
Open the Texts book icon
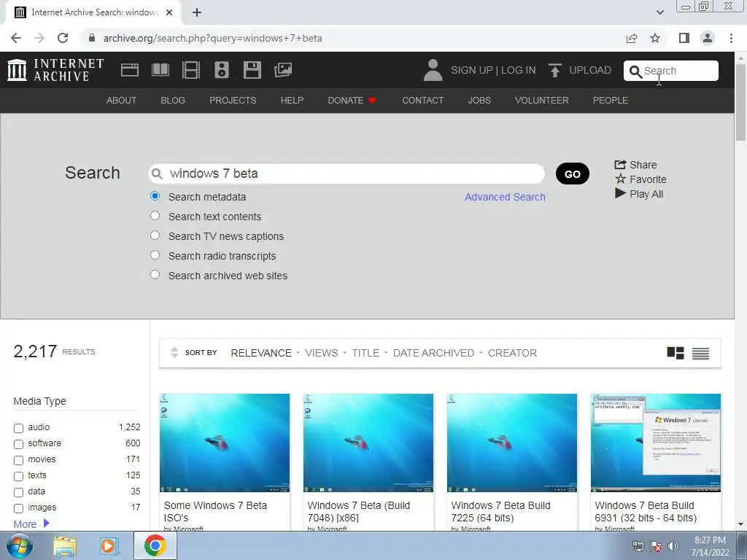160,70
